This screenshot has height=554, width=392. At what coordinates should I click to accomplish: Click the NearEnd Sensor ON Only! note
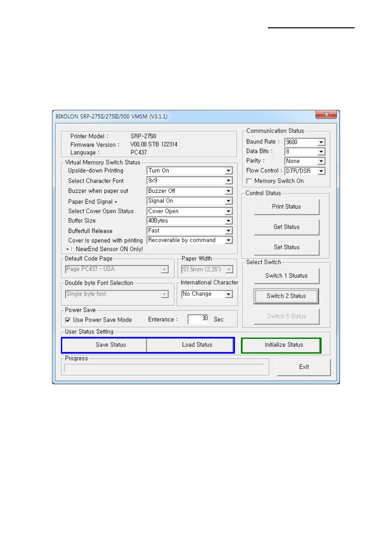point(105,249)
